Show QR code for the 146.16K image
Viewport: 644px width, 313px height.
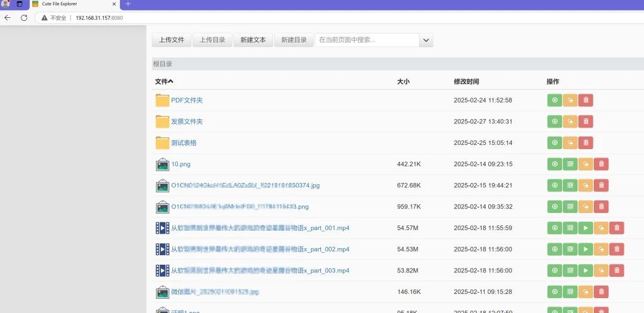tap(570, 292)
